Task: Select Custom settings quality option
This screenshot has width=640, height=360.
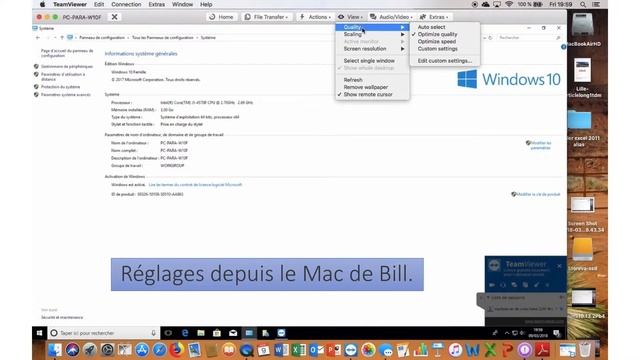Action: [437, 49]
